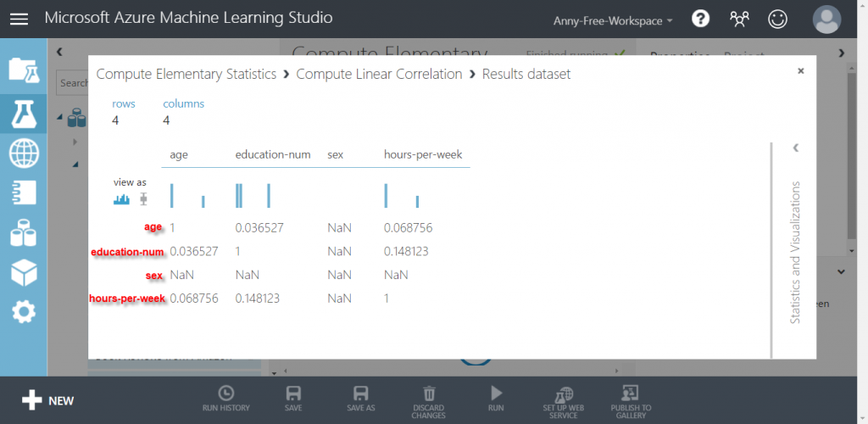Open the hamburger navigation menu
Viewport: 868px width, 424px height.
coord(19,19)
